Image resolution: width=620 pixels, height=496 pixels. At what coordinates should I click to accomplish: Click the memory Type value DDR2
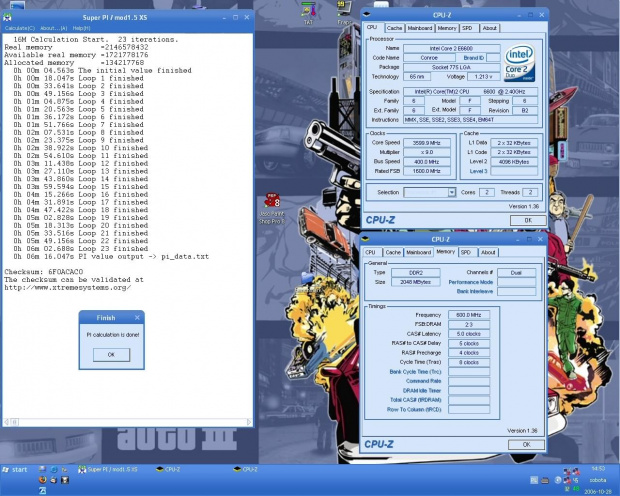click(x=416, y=273)
